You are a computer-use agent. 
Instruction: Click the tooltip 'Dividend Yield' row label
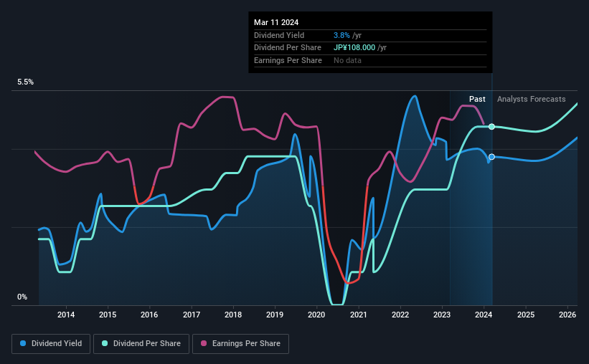(279, 35)
